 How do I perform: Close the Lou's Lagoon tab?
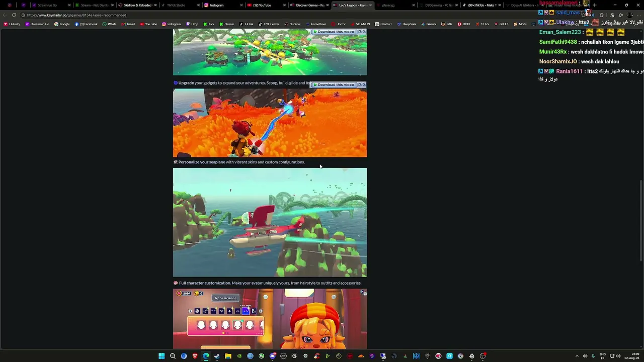click(x=371, y=5)
